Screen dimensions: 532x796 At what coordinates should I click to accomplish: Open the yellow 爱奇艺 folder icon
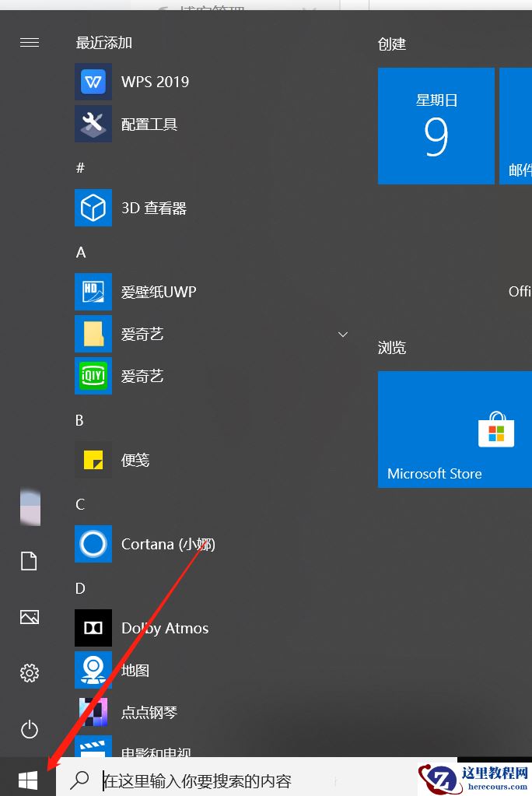click(x=93, y=334)
